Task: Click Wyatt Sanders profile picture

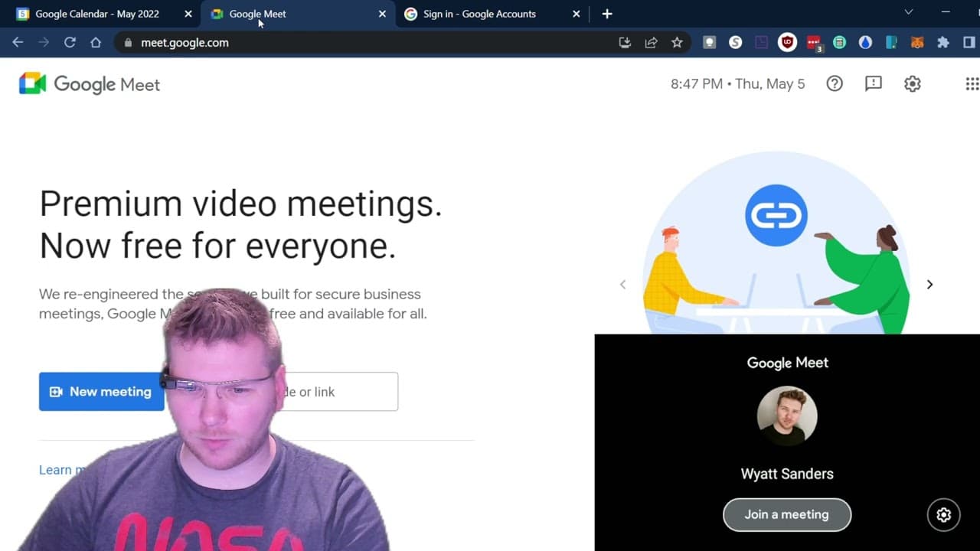Action: 787,416
